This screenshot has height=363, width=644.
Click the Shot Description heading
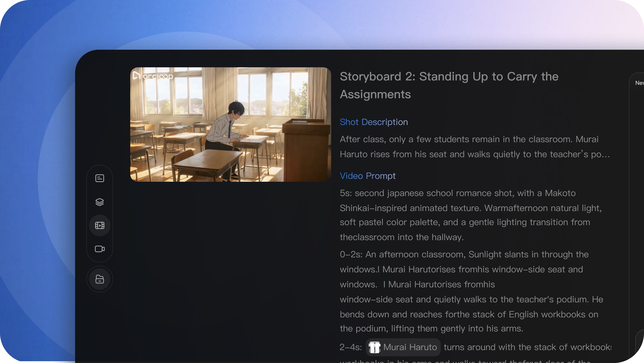tap(374, 122)
